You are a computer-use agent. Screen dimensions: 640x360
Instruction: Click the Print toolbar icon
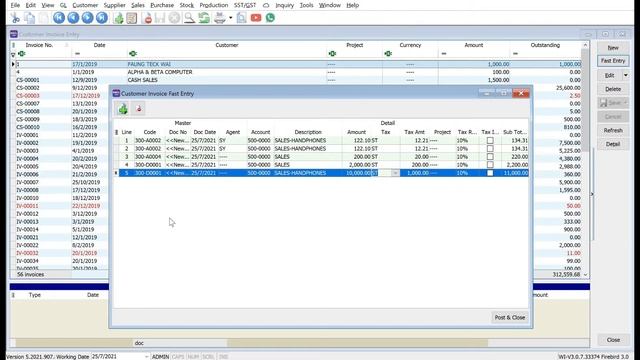point(220,18)
